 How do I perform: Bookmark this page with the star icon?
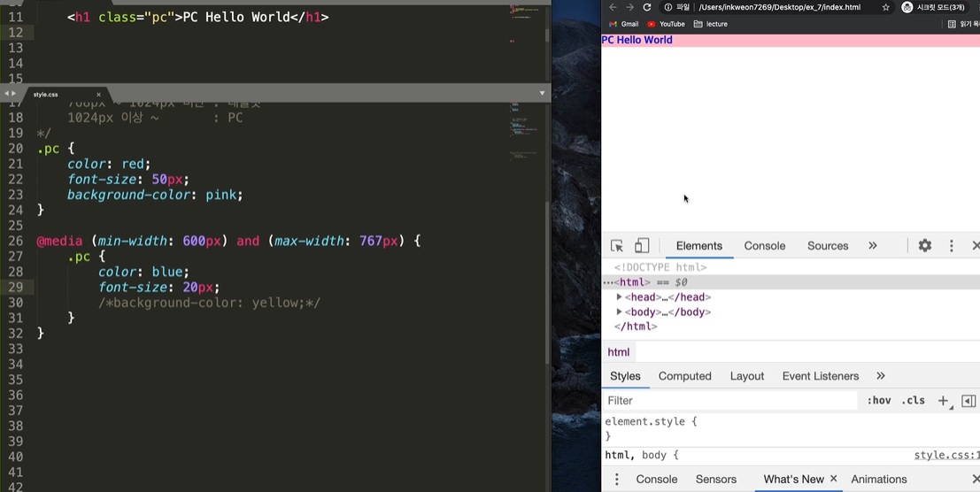pyautogui.click(x=885, y=7)
